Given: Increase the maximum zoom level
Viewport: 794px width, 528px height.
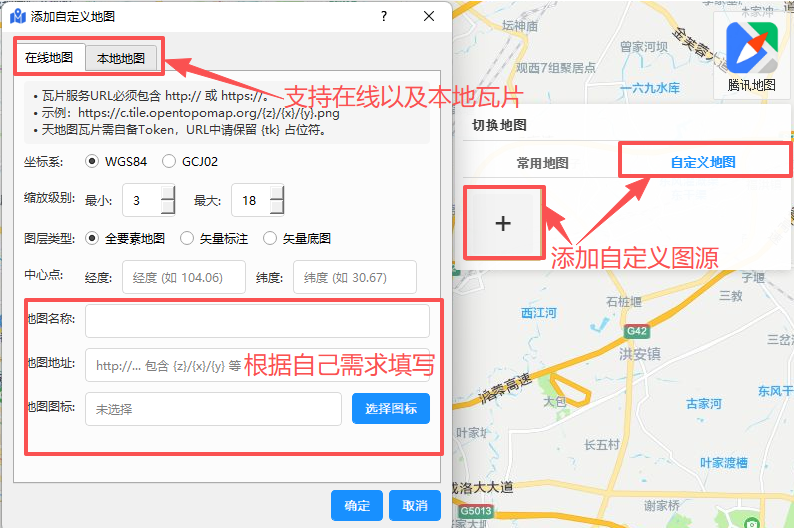Looking at the screenshot, I should [x=277, y=193].
